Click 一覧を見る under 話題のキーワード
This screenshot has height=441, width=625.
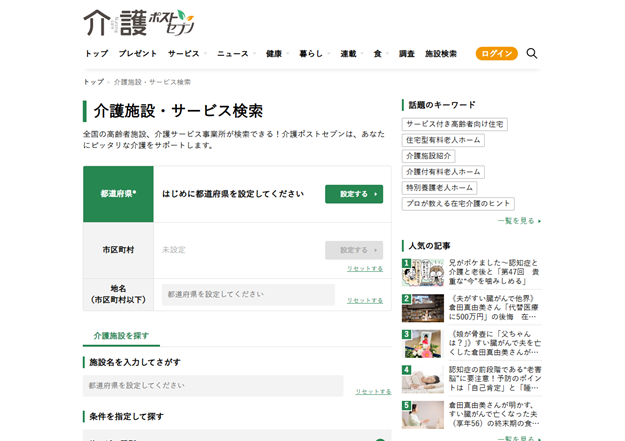(519, 221)
